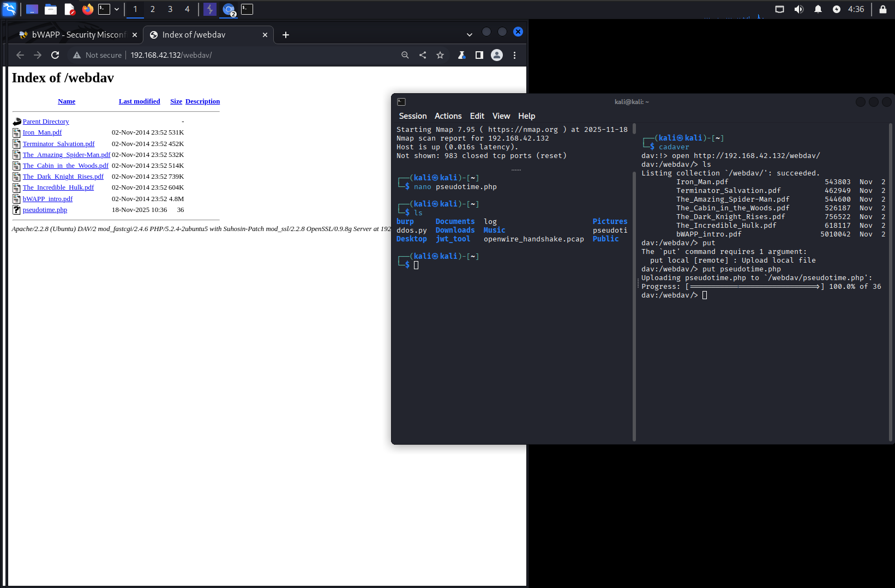Image resolution: width=895 pixels, height=588 pixels.
Task: Open the pseudotime.php file link
Action: point(45,210)
